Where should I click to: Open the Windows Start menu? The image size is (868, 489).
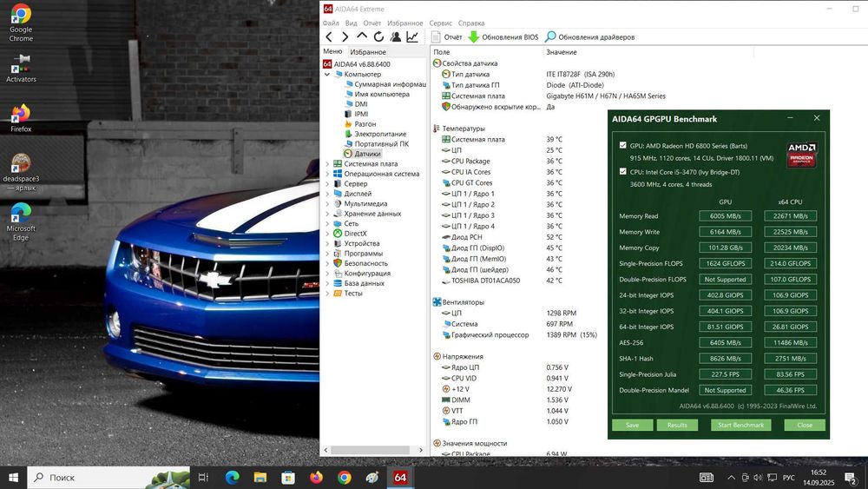pyautogui.click(x=13, y=478)
